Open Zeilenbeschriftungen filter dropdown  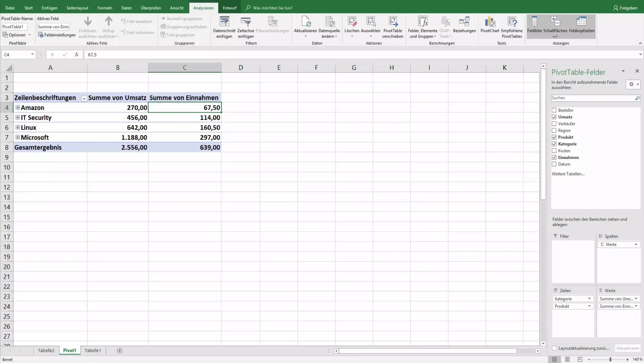(x=84, y=98)
